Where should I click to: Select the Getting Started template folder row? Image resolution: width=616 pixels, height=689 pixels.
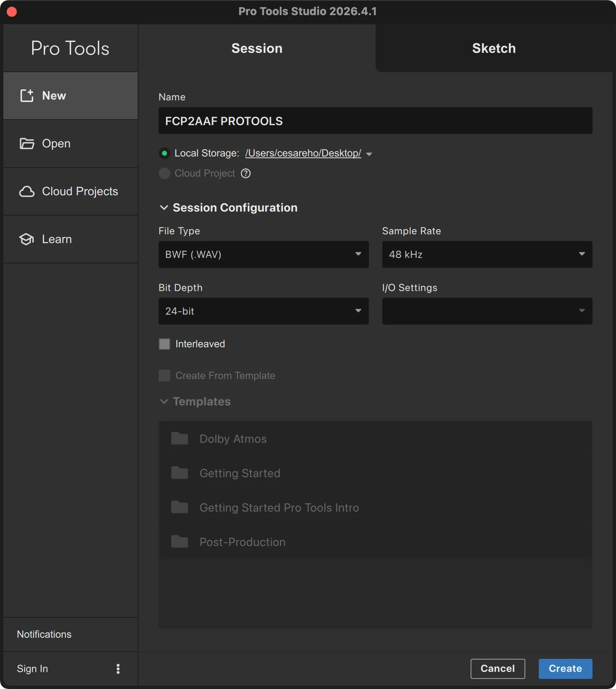pos(375,473)
